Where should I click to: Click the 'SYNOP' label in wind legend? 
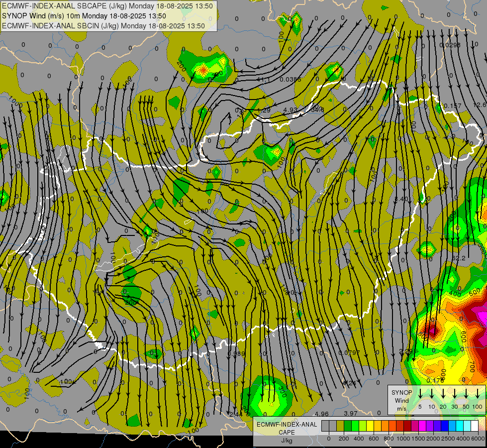point(401,392)
